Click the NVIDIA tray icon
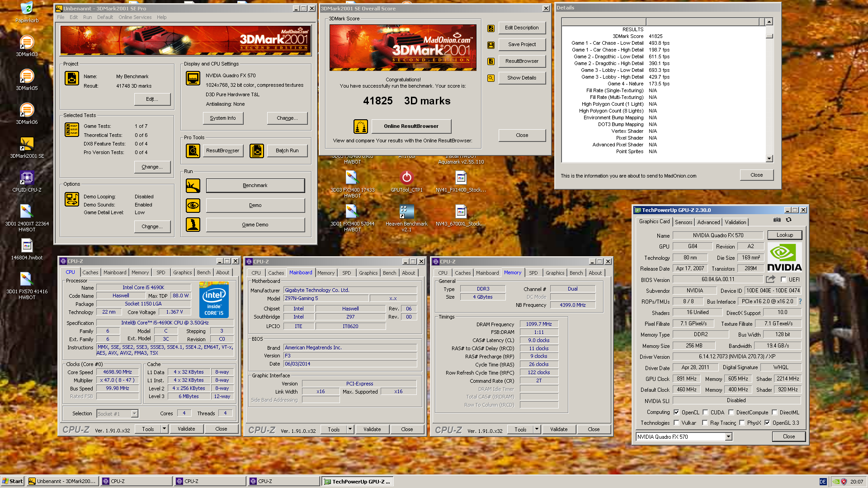Screen dimensions: 868x488 click(836, 482)
